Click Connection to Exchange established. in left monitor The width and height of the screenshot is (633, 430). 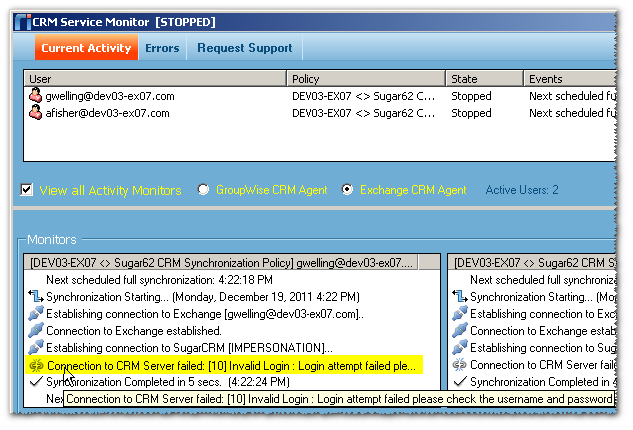[134, 331]
